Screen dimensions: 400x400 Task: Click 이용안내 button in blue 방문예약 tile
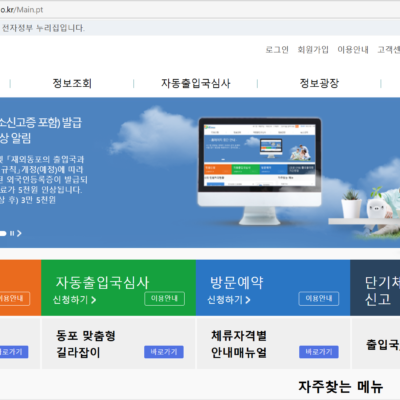point(319,299)
